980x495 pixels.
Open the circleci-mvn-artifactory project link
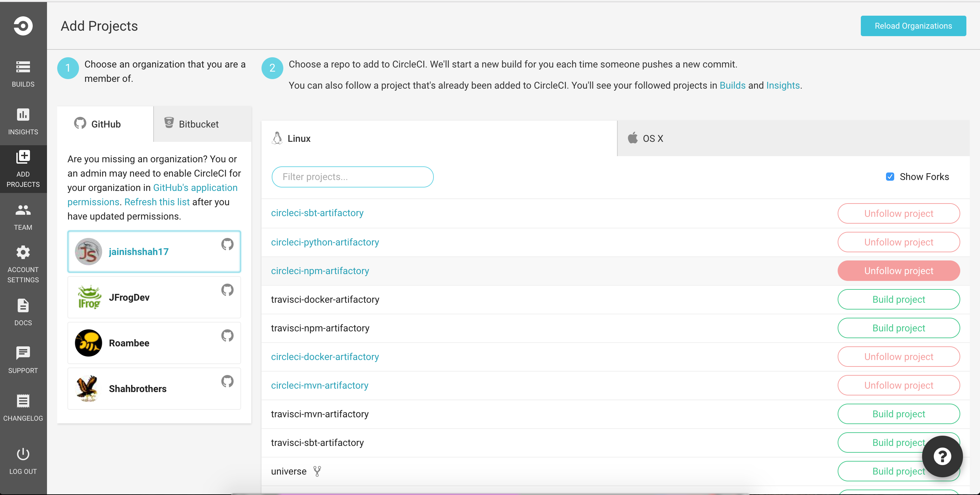(319, 385)
